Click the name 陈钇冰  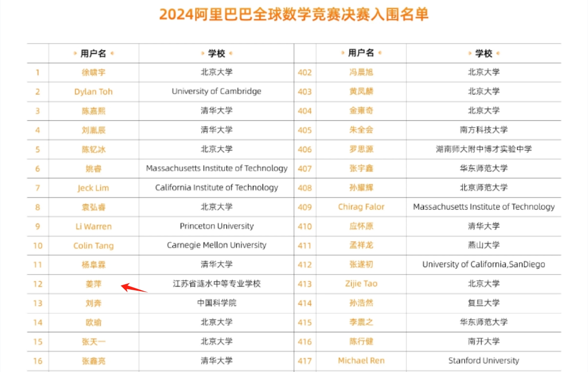coord(93,149)
